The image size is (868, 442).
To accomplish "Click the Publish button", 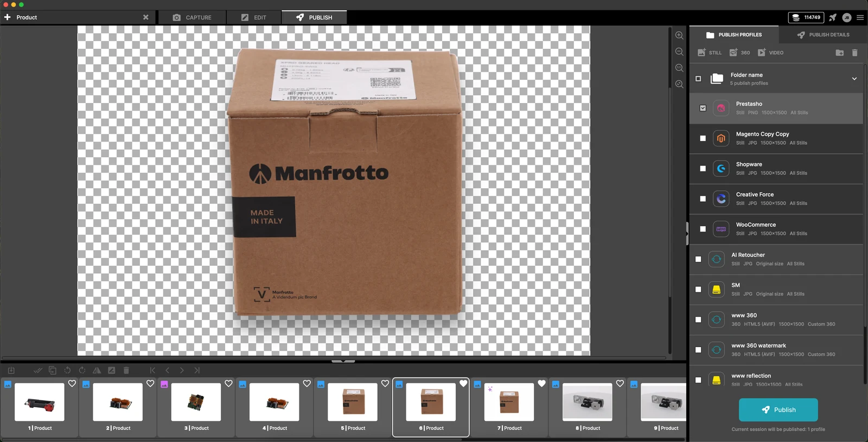I will coord(778,410).
